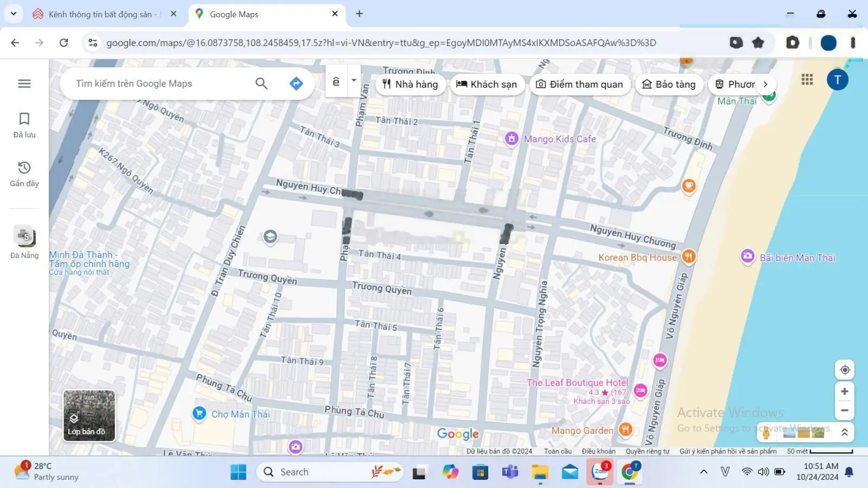Close the Google Maps tab
Image resolution: width=868 pixels, height=488 pixels.
335,14
